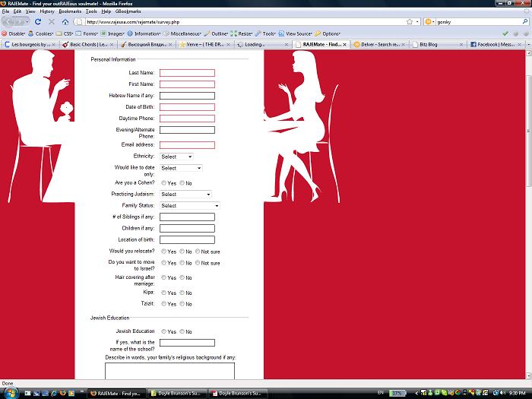Open the Family Status select box
This screenshot has width=532, height=399.
189,205
